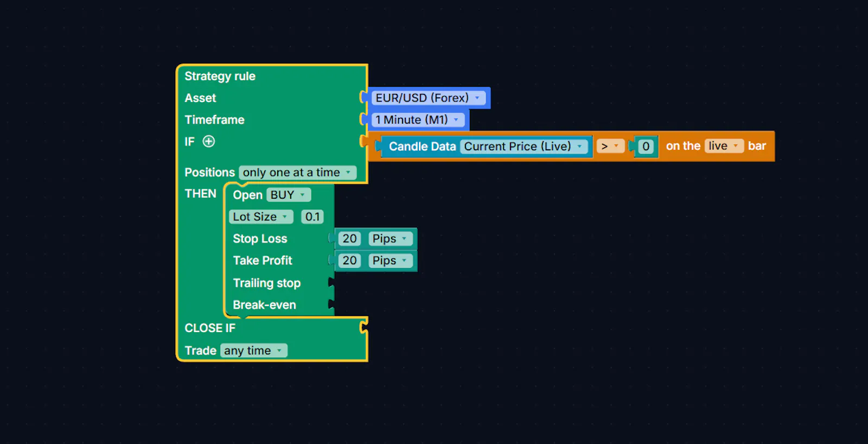Image resolution: width=868 pixels, height=444 pixels.
Task: Select the Candle Data block label
Action: pos(422,147)
